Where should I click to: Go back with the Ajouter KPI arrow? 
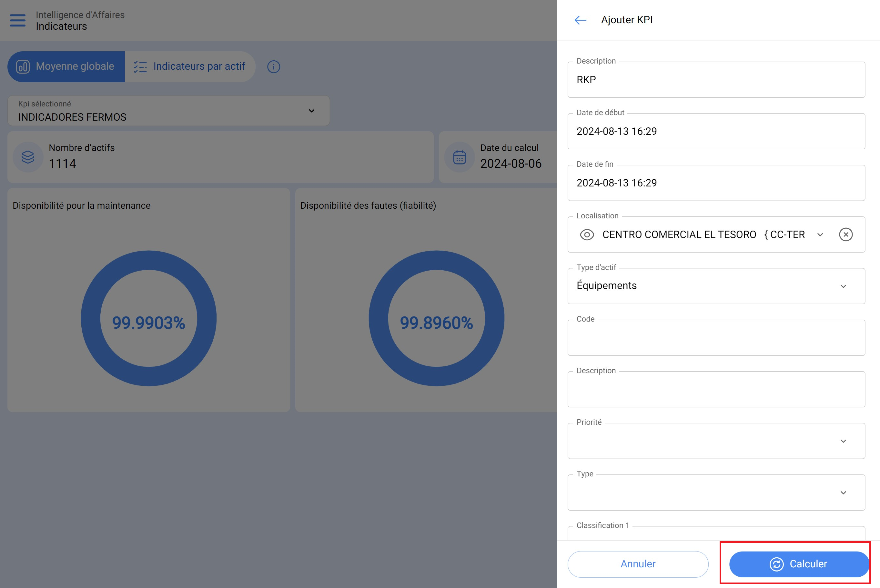coord(580,20)
